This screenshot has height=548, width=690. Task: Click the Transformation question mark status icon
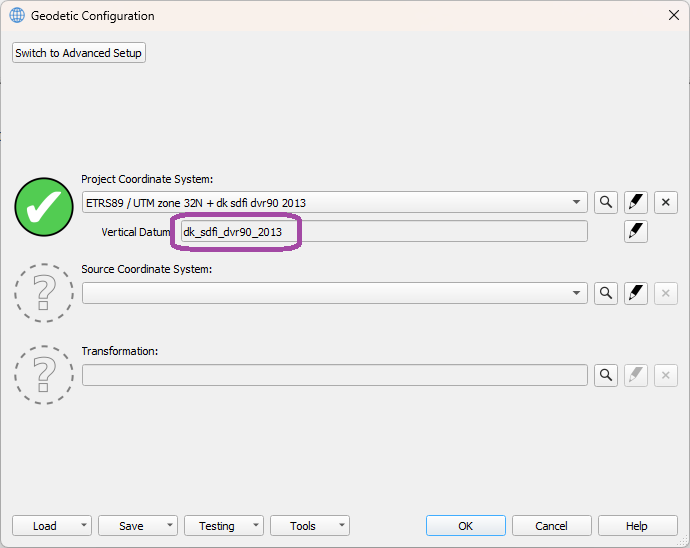coord(44,374)
